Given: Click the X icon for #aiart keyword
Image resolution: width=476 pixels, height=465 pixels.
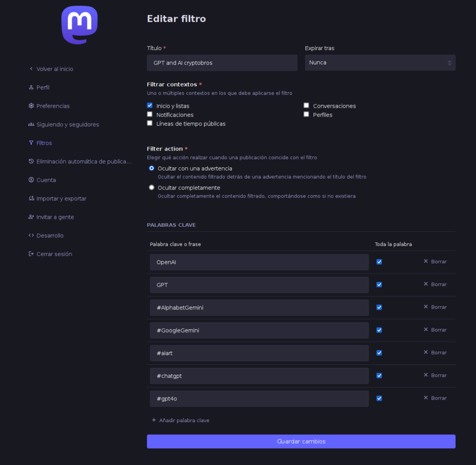Looking at the screenshot, I should pos(425,353).
